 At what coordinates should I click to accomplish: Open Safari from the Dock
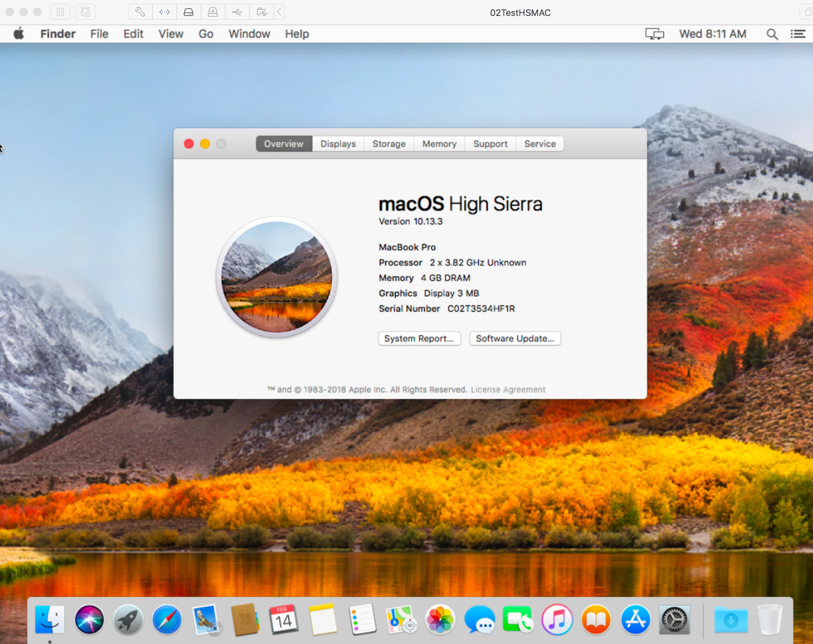[167, 620]
